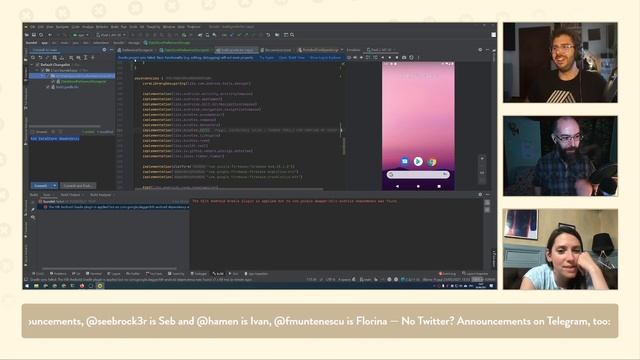The height and width of the screenshot is (360, 640).
Task: Tap the Messages app on emulator screen
Action: [x=404, y=162]
